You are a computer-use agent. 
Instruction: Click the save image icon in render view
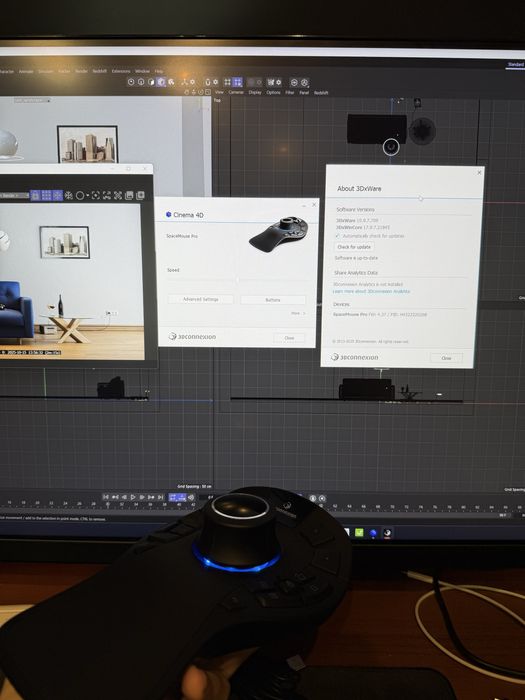click(x=129, y=196)
